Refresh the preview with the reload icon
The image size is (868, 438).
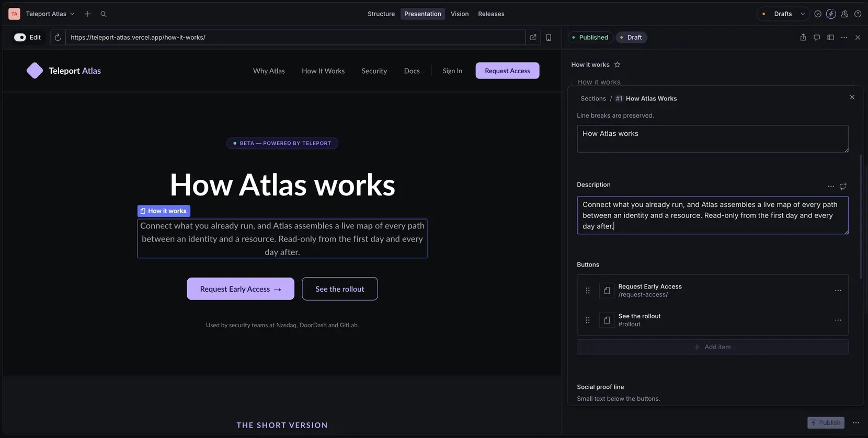58,38
